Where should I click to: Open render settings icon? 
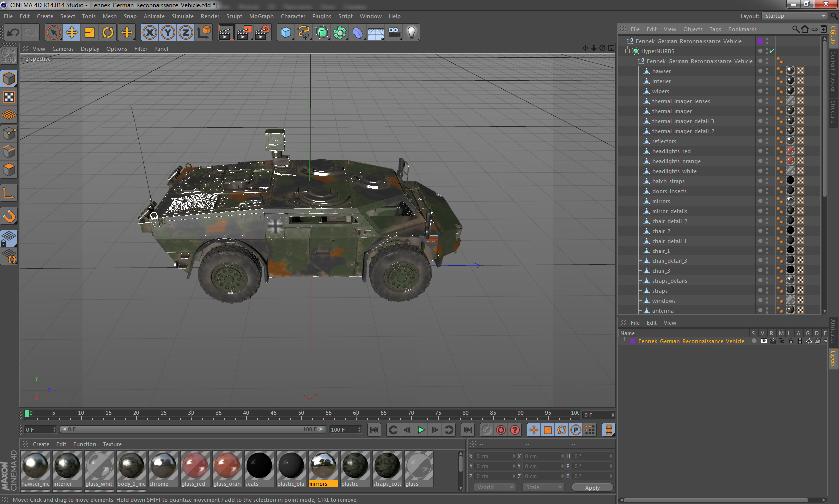(263, 33)
